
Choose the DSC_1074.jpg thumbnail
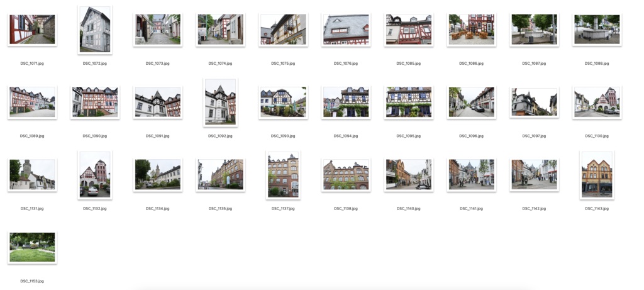click(x=221, y=30)
